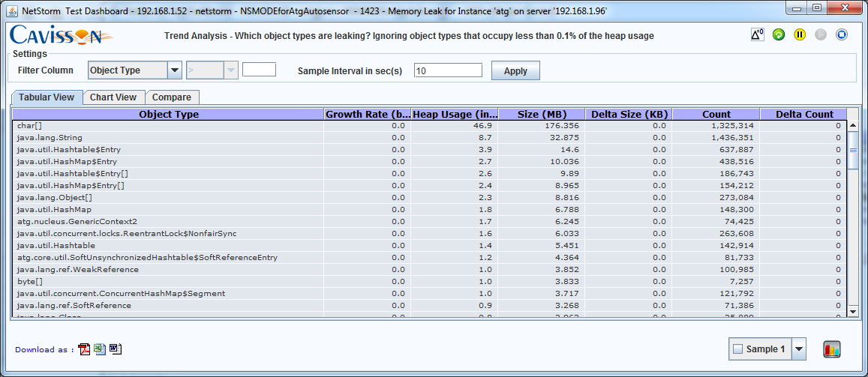Viewport: 868px width, 377px height.
Task: Select the java.util.Hashtable$Entry row
Action: pos(430,149)
